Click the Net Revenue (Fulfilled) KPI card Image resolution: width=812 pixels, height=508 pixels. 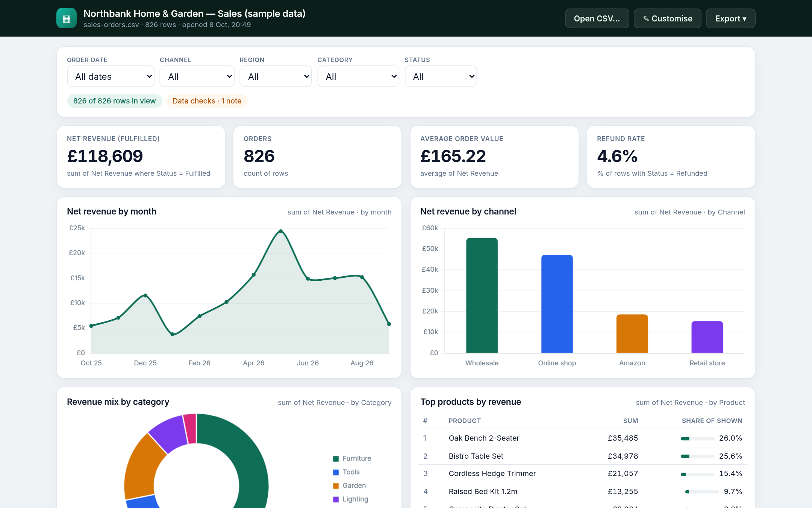pyautogui.click(x=141, y=157)
